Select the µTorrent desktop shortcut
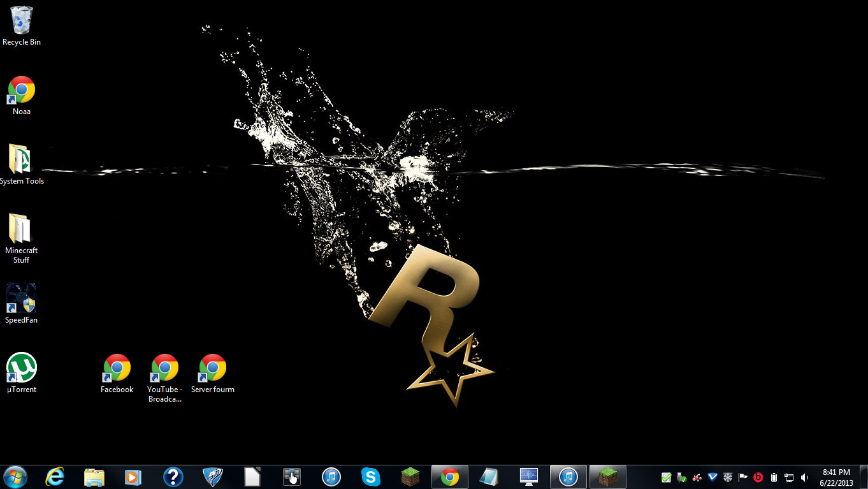 point(22,373)
